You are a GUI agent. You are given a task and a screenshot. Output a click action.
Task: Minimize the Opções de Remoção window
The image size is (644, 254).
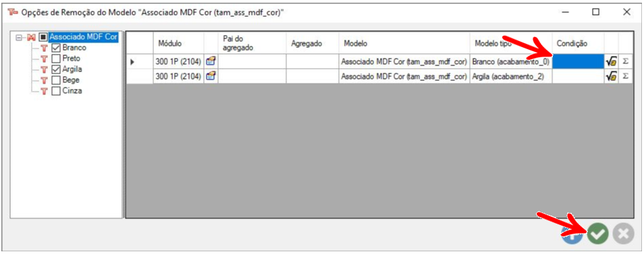(x=565, y=12)
